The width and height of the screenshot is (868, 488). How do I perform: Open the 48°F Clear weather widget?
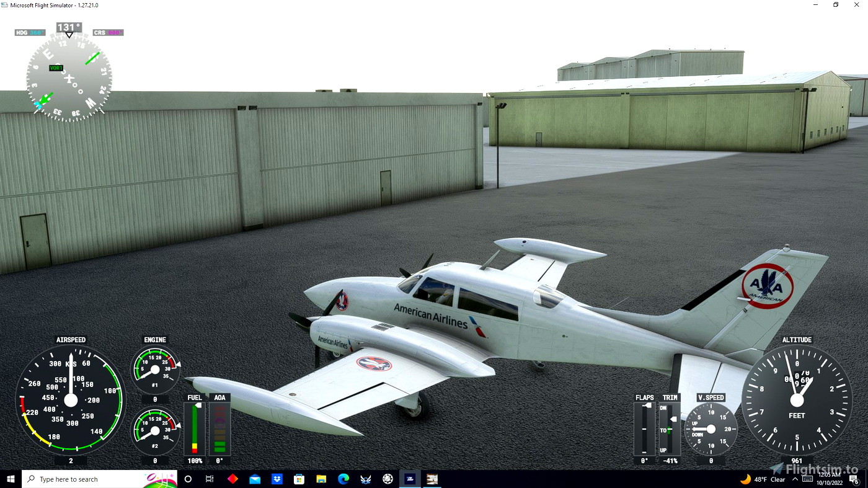click(x=763, y=479)
